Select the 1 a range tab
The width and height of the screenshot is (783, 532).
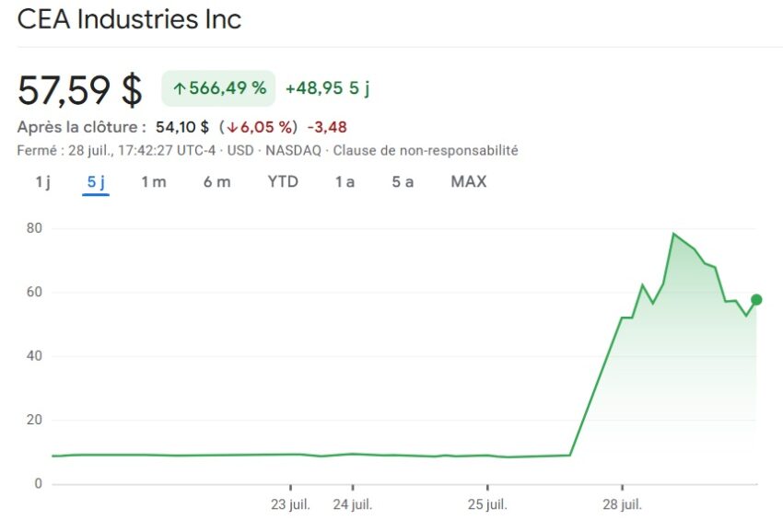point(345,181)
